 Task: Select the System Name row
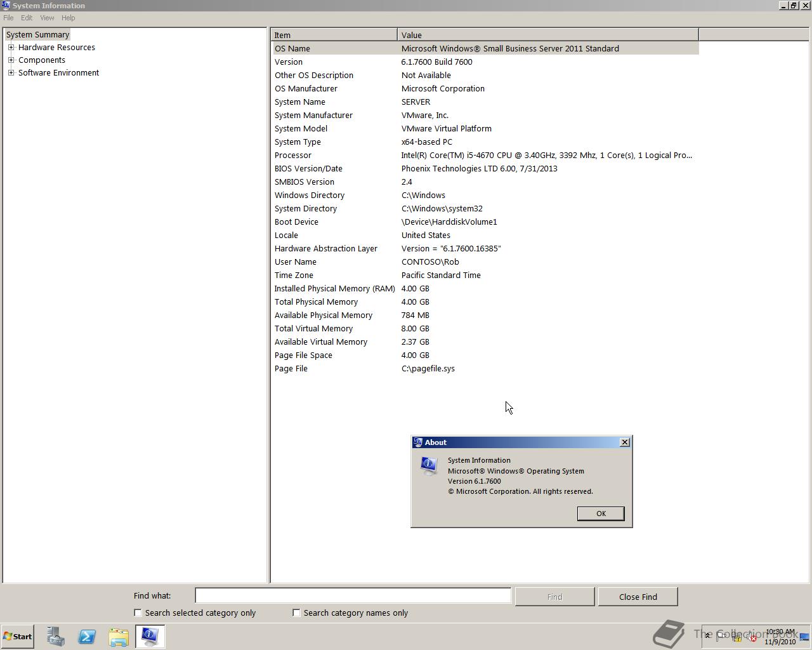pyautogui.click(x=485, y=102)
